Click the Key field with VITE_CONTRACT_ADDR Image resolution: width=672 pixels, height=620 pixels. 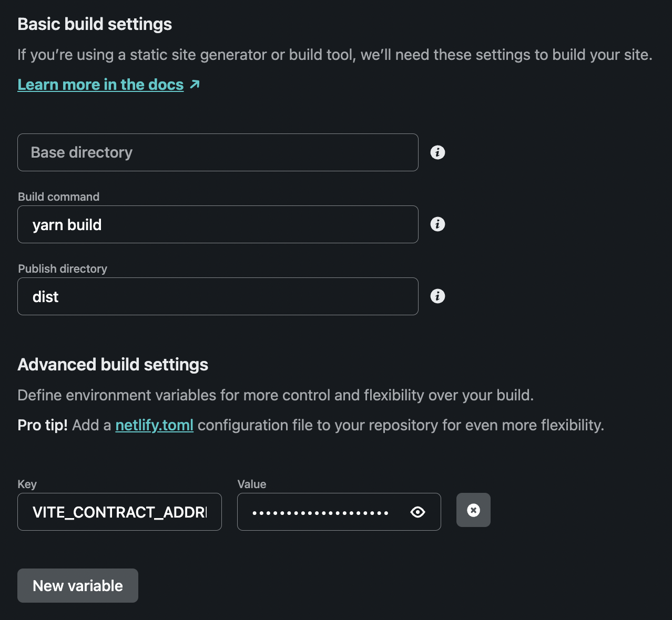point(119,512)
